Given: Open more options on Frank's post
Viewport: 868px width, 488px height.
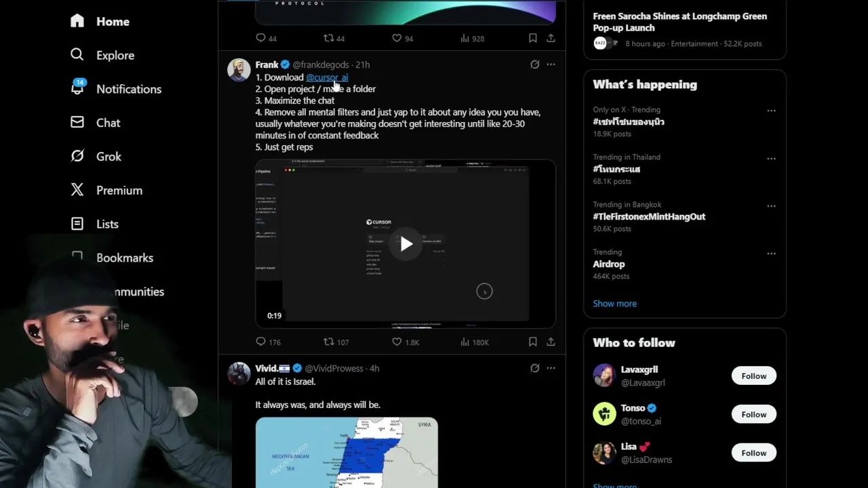Looking at the screenshot, I should (551, 64).
